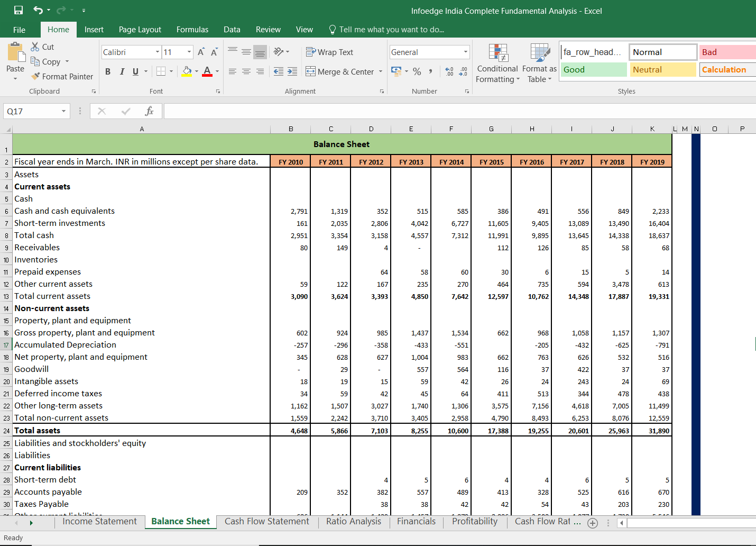Add a new sheet with plus icon
The width and height of the screenshot is (756, 546).
(x=593, y=523)
